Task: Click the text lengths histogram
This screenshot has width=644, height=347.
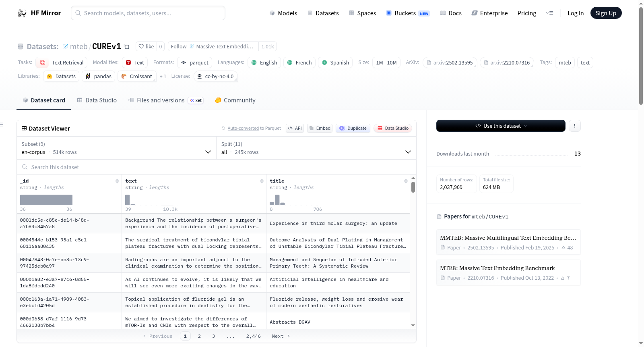Action: (x=151, y=200)
